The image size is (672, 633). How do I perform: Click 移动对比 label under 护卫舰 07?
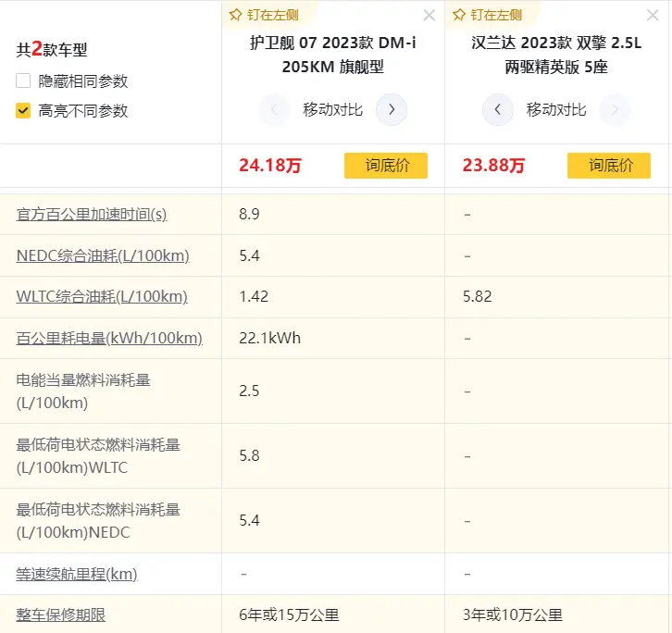333,110
